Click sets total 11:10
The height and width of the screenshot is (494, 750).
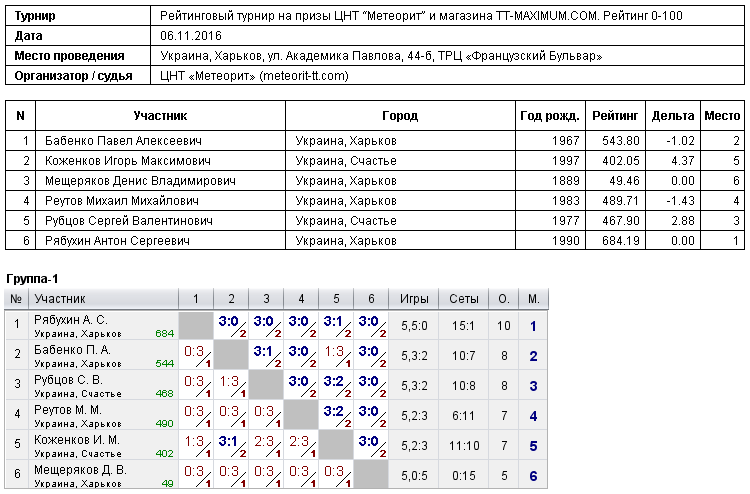[463, 446]
